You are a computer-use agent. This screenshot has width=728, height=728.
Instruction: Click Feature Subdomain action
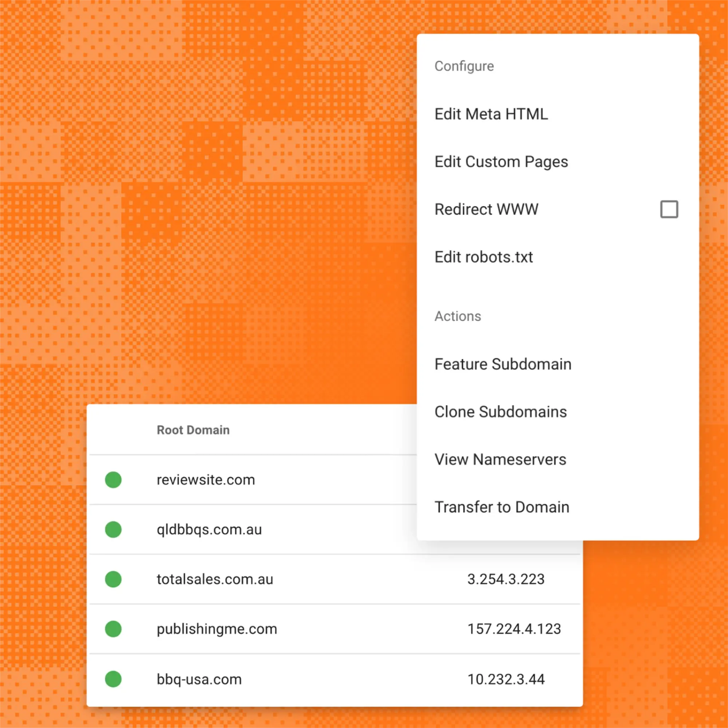pos(558,364)
